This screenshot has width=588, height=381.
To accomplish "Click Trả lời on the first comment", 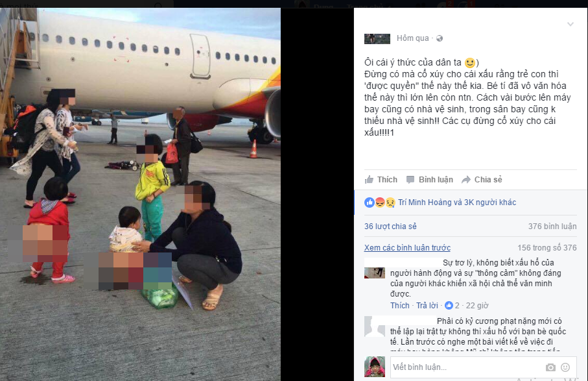I will pyautogui.click(x=427, y=306).
